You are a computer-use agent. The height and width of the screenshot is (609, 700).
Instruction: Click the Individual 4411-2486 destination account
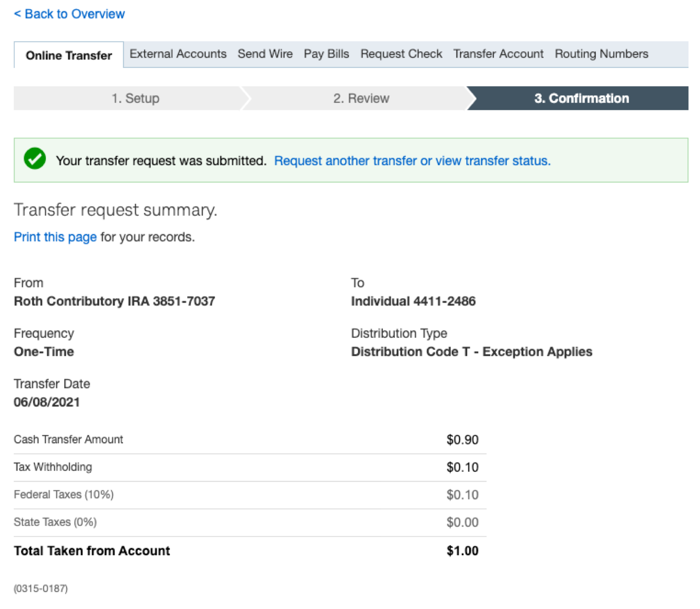point(413,301)
